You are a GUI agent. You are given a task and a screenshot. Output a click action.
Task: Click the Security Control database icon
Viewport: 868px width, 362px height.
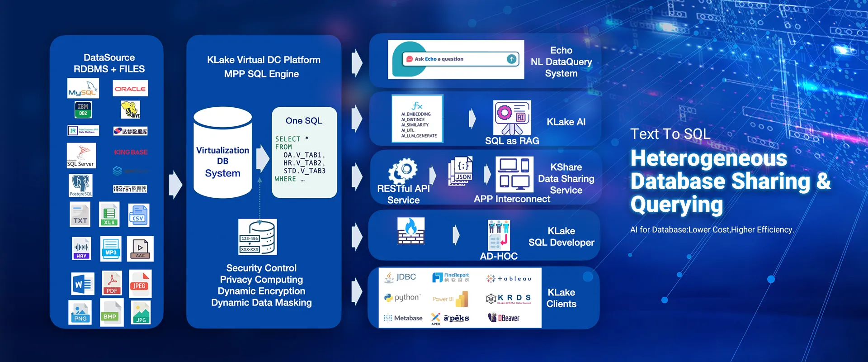coord(257,237)
